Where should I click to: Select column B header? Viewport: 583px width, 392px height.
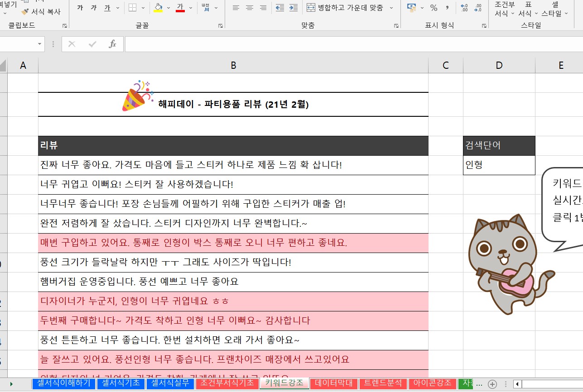pos(233,66)
